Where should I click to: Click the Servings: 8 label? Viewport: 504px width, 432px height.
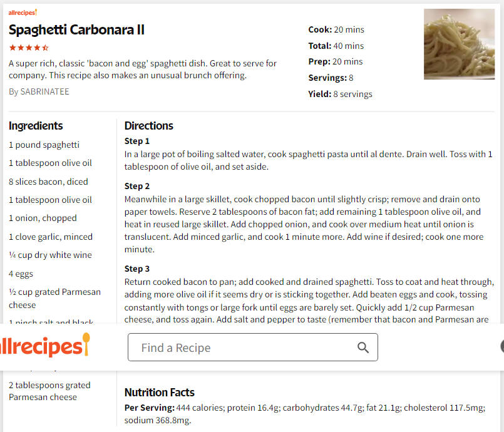(331, 78)
